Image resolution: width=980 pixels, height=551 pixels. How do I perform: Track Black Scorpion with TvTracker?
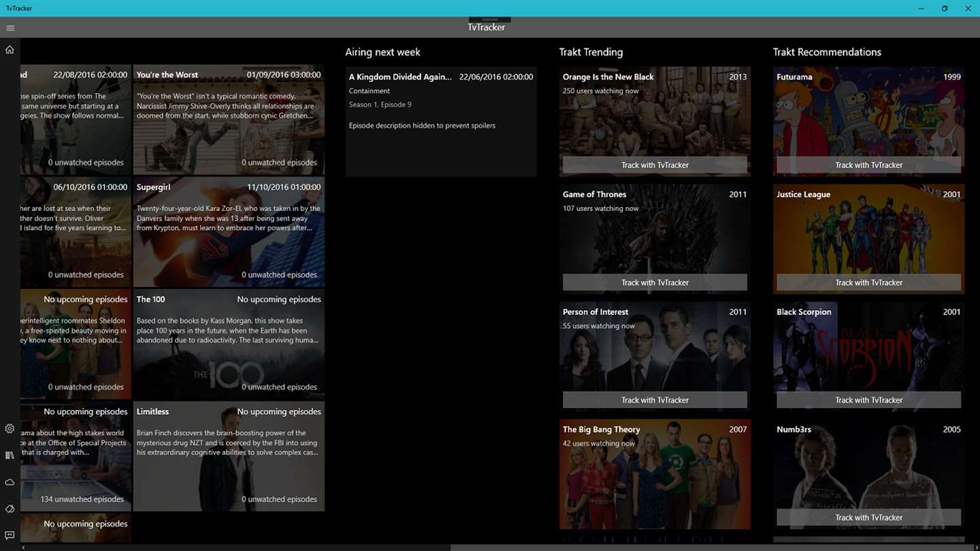tap(868, 400)
